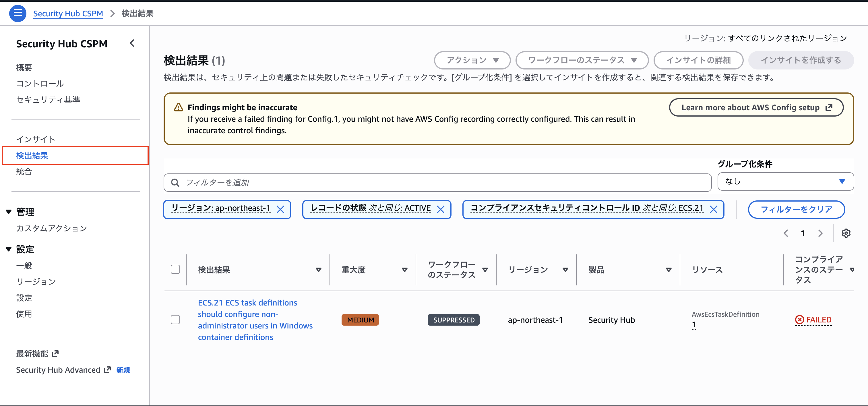868x406 pixels.
Task: Open the 最新機能 link
Action: [32, 353]
